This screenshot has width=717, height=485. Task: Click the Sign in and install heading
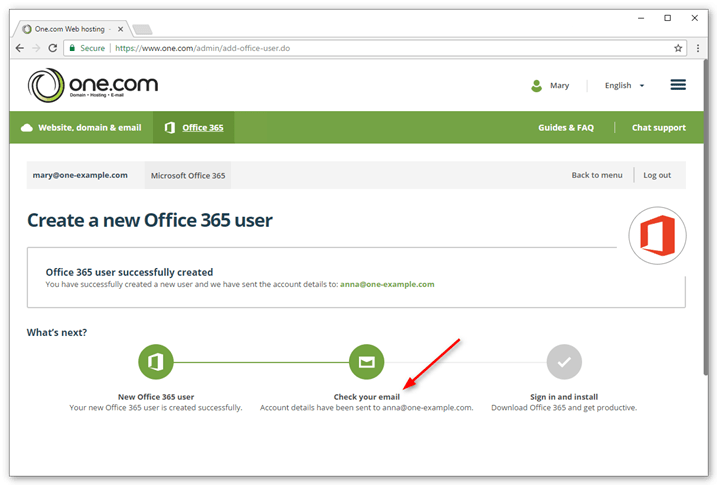pyautogui.click(x=564, y=397)
